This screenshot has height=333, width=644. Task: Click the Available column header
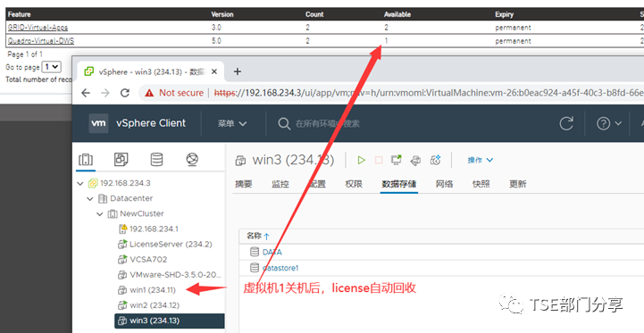tap(397, 14)
